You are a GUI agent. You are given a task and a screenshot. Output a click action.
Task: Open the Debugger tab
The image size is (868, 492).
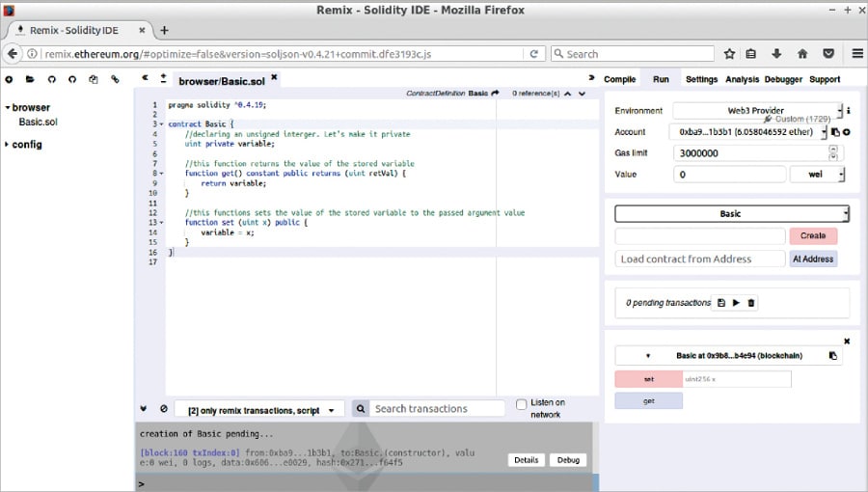pos(783,79)
